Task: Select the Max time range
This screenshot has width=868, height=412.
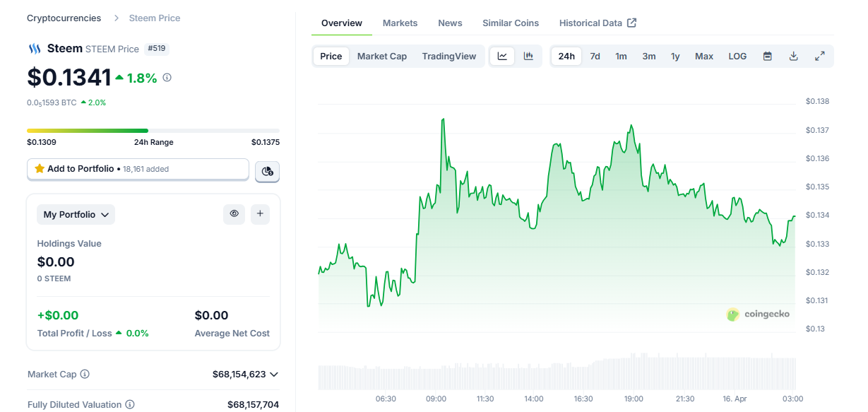Action: point(704,57)
